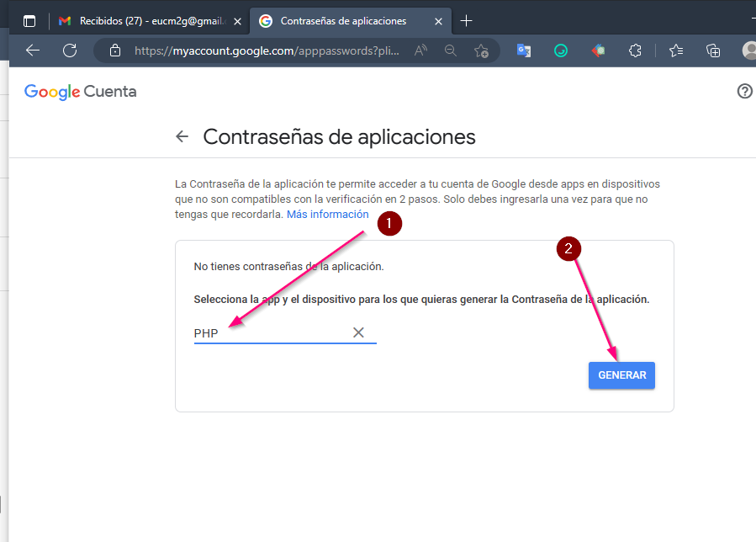Image resolution: width=756 pixels, height=542 pixels.
Task: Open the Favorites list
Action: [x=676, y=50]
